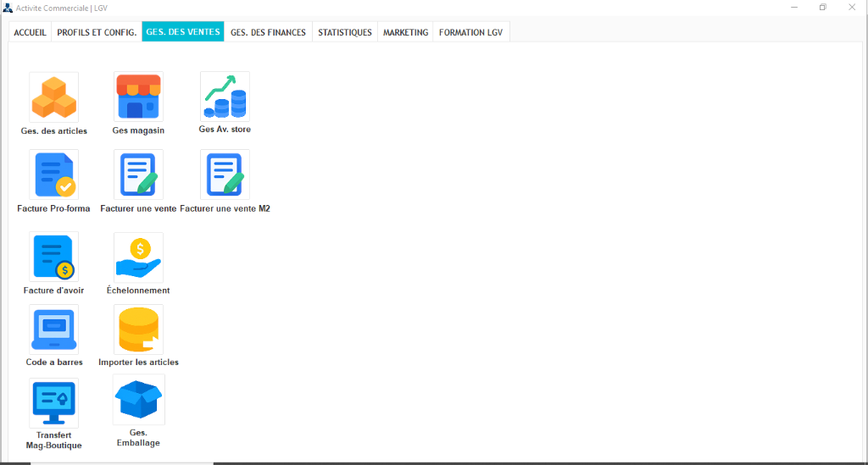The image size is (868, 465).
Task: Open Facture Pro-forma document icon
Action: tap(53, 174)
